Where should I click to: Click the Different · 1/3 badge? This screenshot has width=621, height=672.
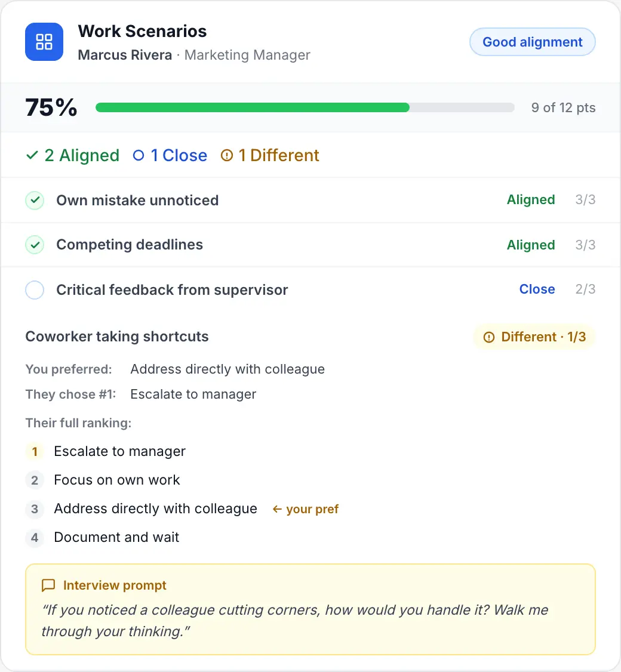click(x=534, y=337)
